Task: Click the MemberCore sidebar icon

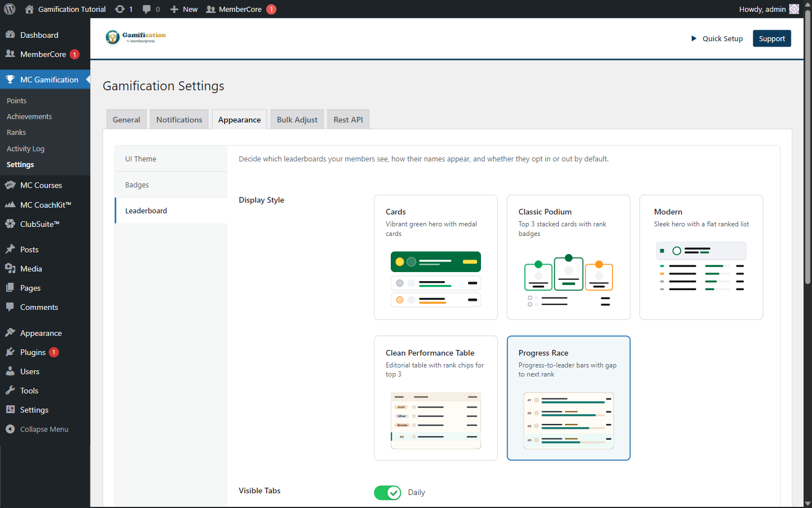Action: [10, 54]
